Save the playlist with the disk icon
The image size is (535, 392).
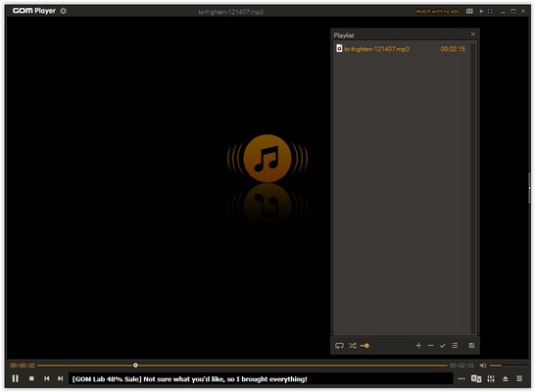(471, 346)
